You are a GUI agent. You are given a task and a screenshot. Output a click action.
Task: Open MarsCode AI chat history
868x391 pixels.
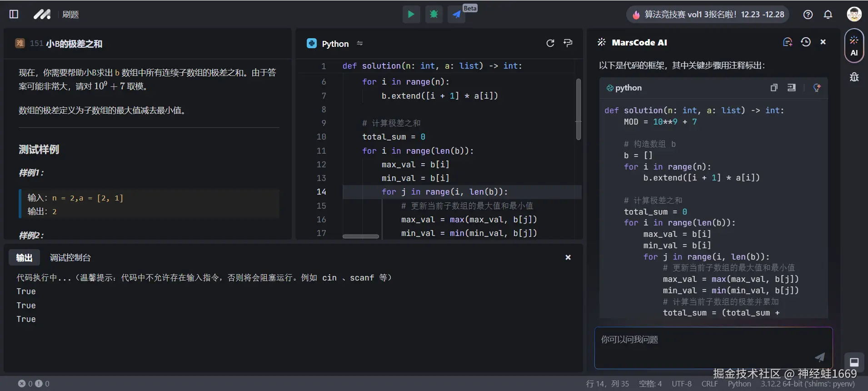[806, 42]
